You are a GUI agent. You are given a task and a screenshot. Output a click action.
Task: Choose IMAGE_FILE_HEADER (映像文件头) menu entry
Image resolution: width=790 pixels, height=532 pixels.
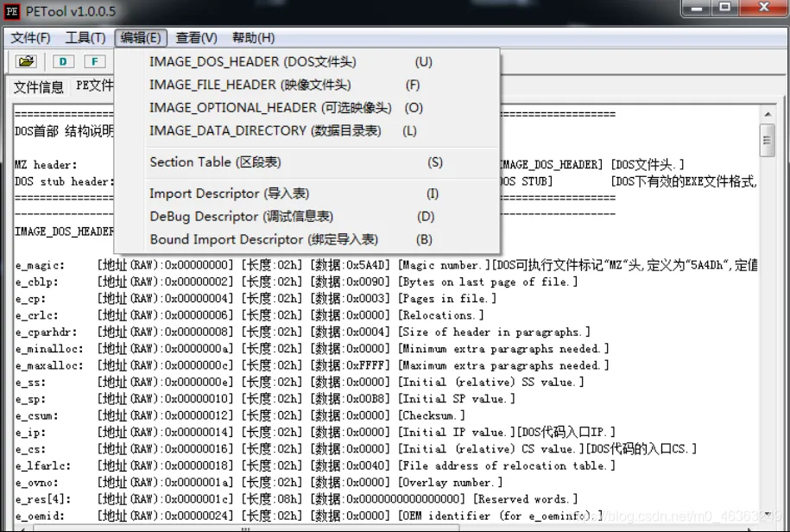click(307, 85)
